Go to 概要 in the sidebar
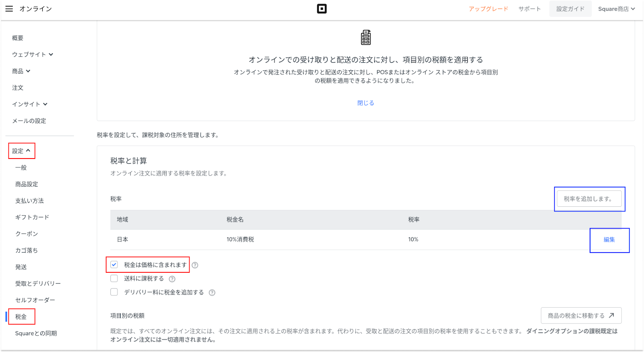 (18, 38)
